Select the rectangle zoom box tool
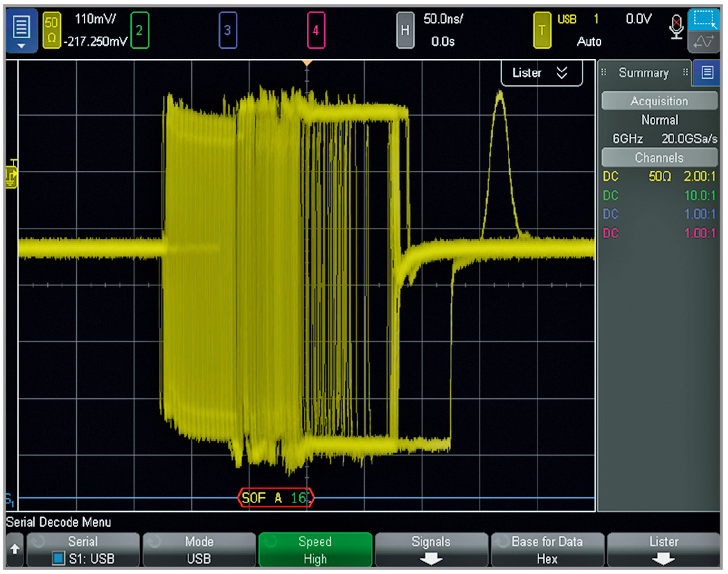The width and height of the screenshot is (728, 574). [x=704, y=19]
